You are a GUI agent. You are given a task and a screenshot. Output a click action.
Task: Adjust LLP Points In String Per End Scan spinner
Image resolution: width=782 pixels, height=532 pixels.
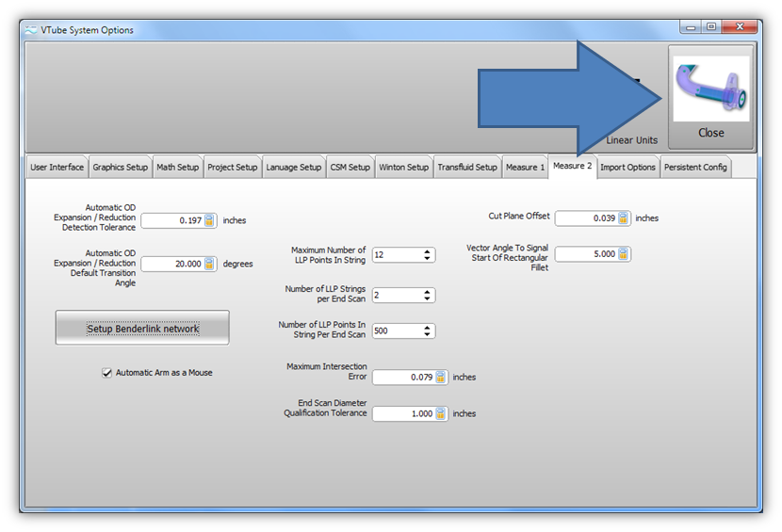tap(428, 331)
